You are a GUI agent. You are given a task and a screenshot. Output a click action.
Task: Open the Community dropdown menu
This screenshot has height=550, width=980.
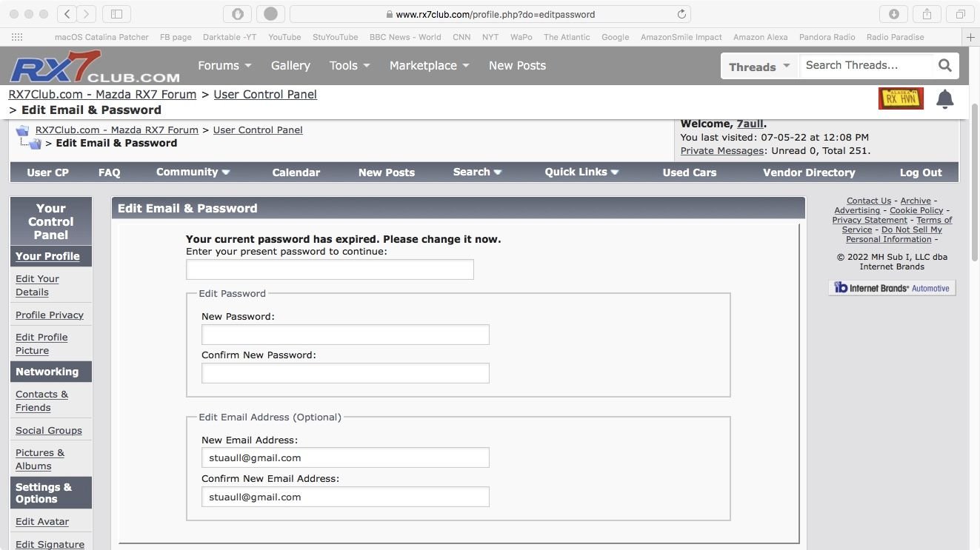pos(193,172)
